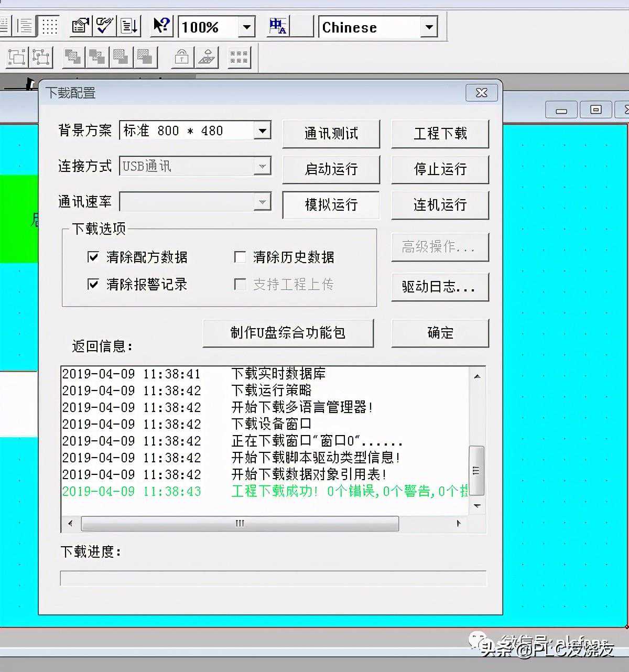
Task: Uncheck 清除配方数据 checkbox
Action: click(x=93, y=257)
